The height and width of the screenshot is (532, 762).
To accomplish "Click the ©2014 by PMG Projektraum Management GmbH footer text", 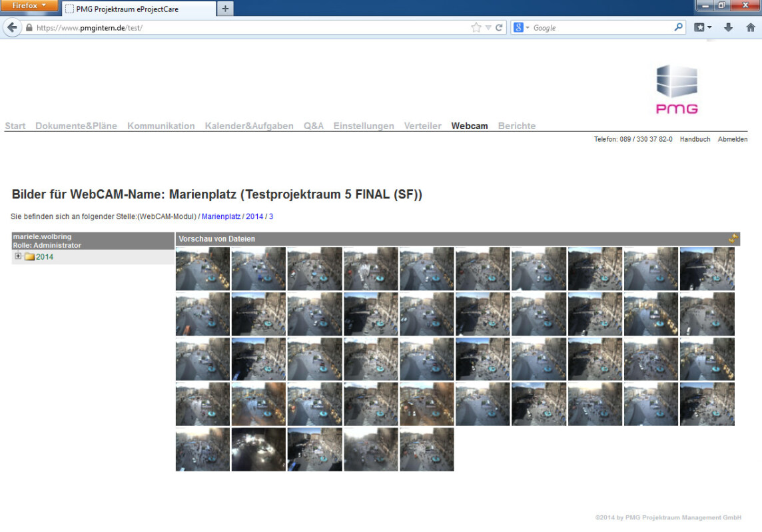I will click(668, 517).
